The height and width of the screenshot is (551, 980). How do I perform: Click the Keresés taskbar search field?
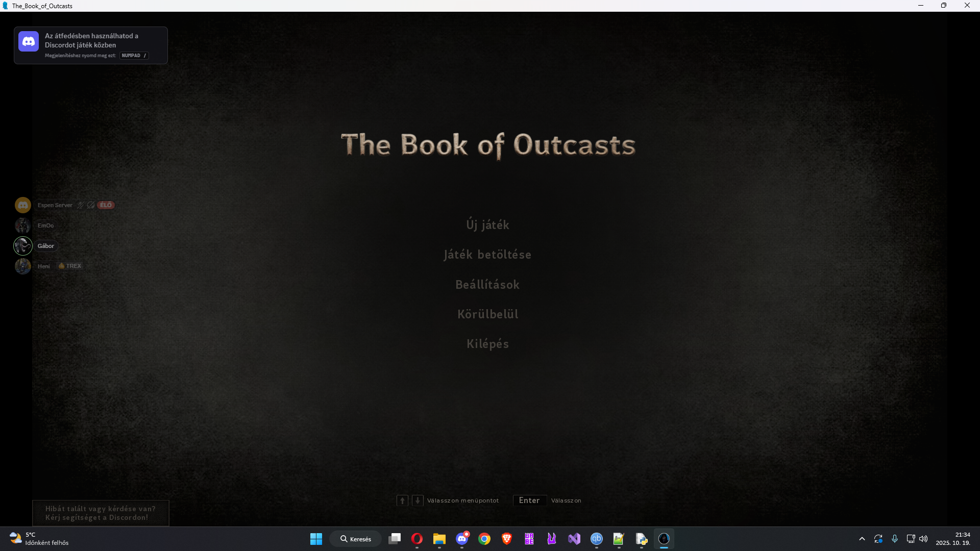pos(356,539)
